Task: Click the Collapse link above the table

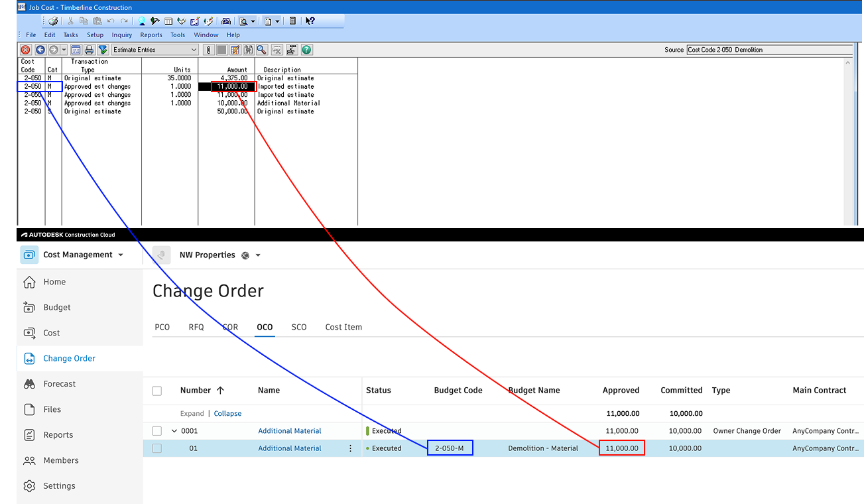Action: coord(227,413)
